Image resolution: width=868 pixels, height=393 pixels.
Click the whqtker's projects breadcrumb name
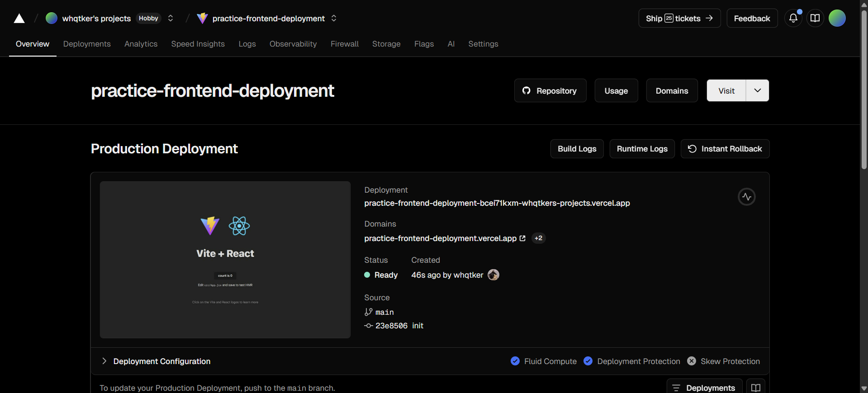(96, 19)
